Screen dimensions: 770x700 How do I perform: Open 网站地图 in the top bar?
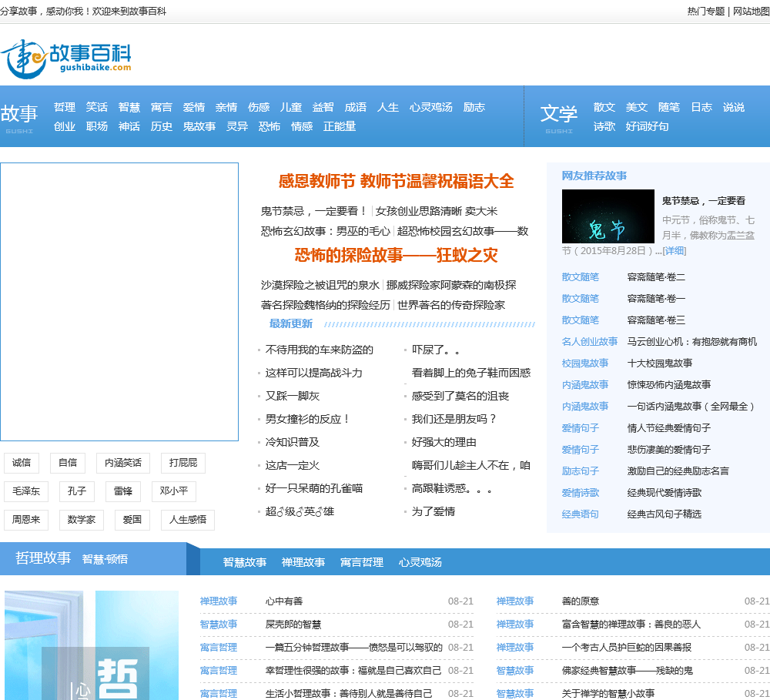(751, 12)
